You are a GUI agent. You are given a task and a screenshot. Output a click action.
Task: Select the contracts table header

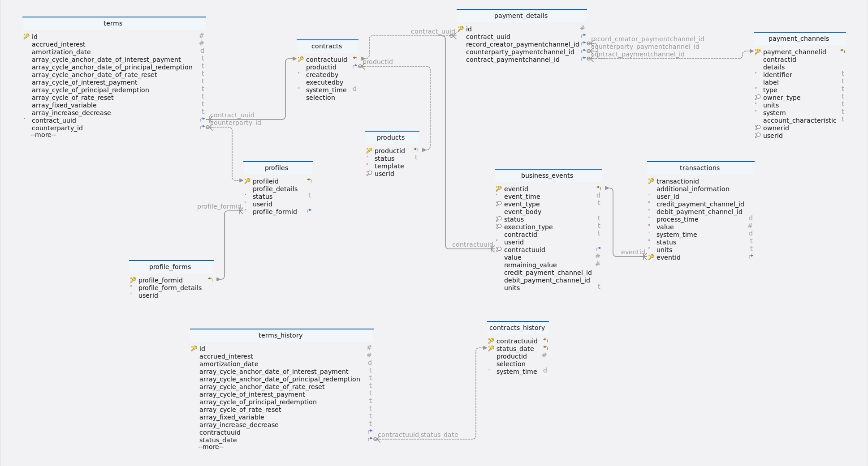327,47
